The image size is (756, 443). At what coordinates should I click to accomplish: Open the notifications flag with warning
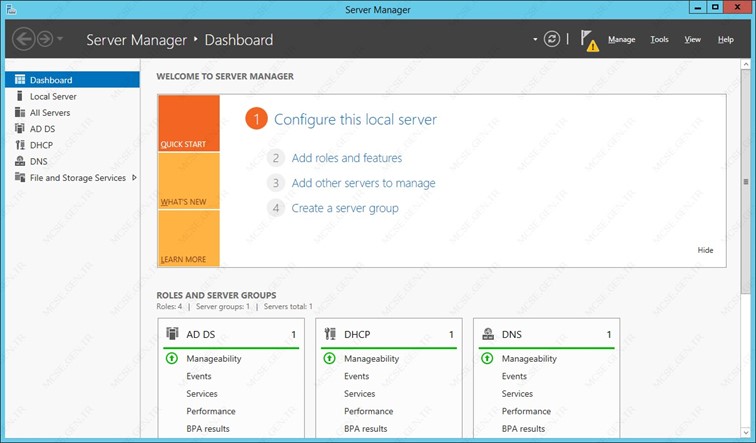pos(589,40)
